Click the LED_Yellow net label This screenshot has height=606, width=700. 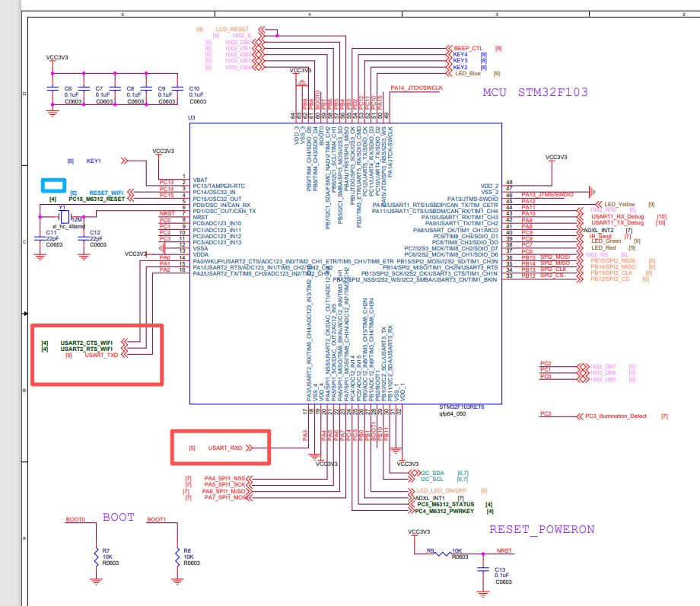point(619,204)
